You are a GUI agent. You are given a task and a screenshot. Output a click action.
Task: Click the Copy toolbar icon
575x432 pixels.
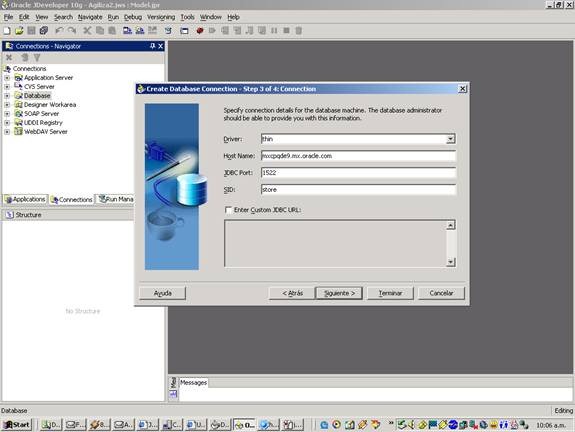(x=100, y=31)
